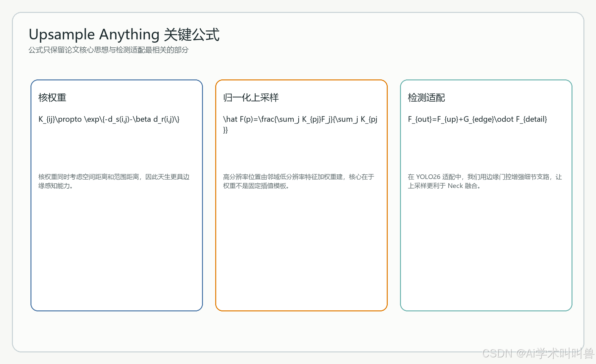Viewport: 596px width, 364px height.
Task: Click the F_{out}=F_{up}+G_{edge} formula
Action: [x=477, y=119]
